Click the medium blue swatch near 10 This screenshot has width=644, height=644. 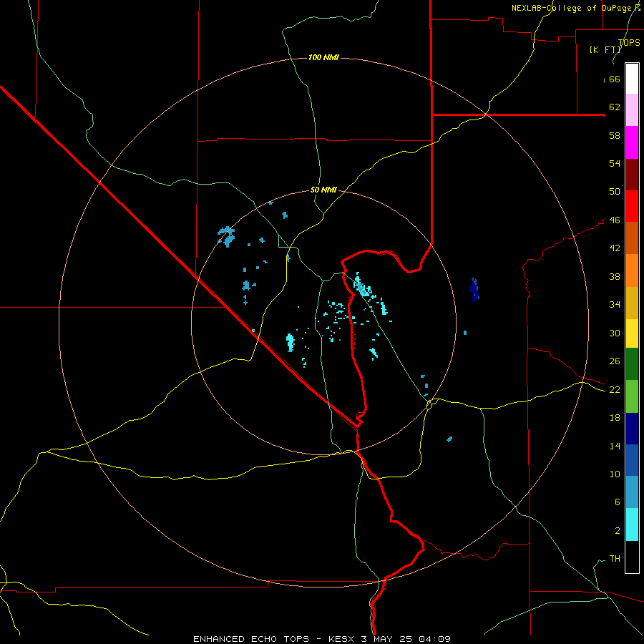click(632, 460)
